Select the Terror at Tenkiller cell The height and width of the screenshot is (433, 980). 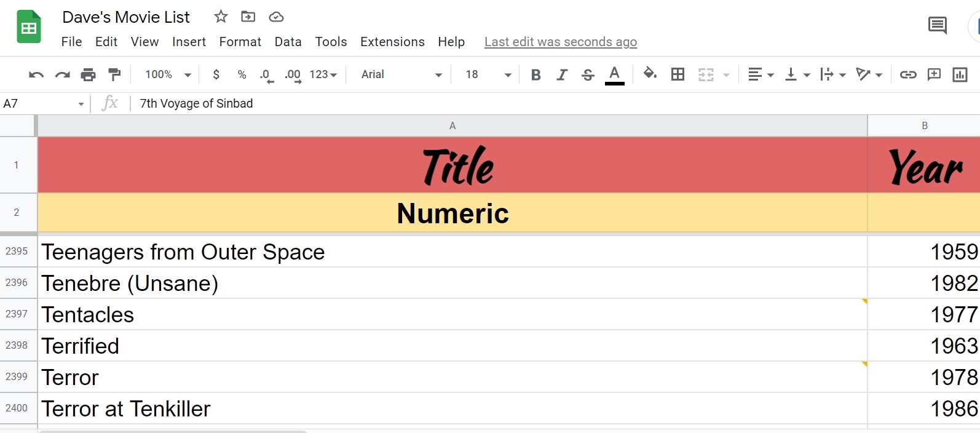click(x=452, y=408)
